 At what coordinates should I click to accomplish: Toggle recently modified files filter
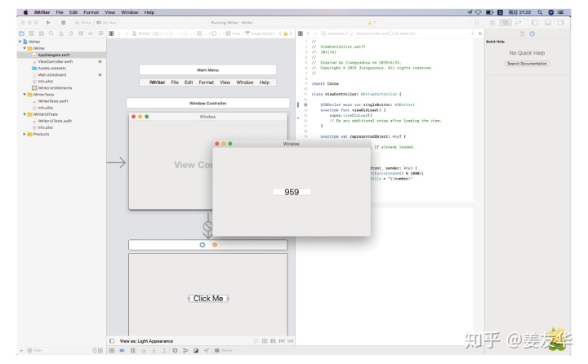[95, 350]
